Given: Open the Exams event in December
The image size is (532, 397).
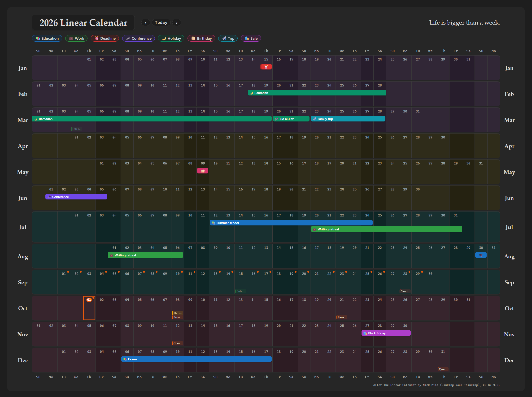Looking at the screenshot, I should tap(196, 359).
